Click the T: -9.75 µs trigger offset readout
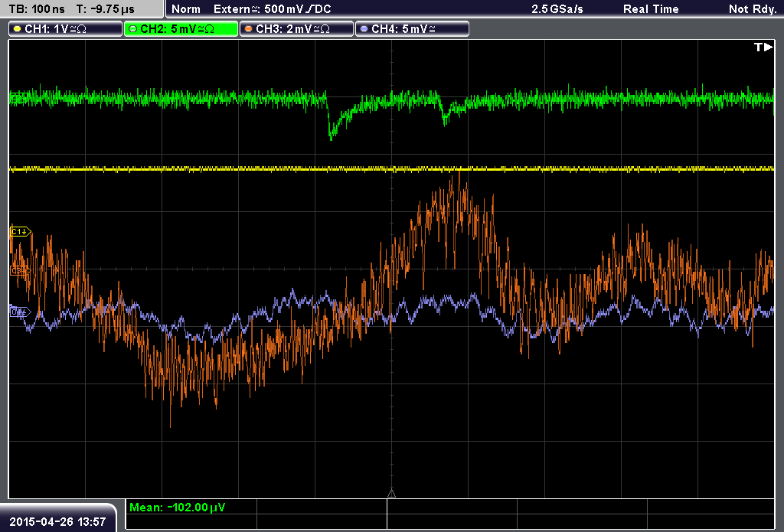Viewport: 784px width, 532px height. coord(106,9)
